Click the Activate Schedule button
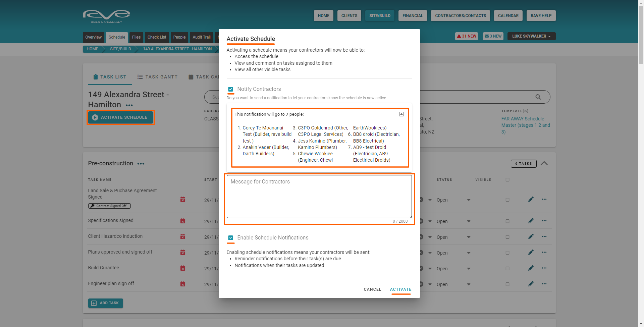The width and height of the screenshot is (644, 327). 120,117
